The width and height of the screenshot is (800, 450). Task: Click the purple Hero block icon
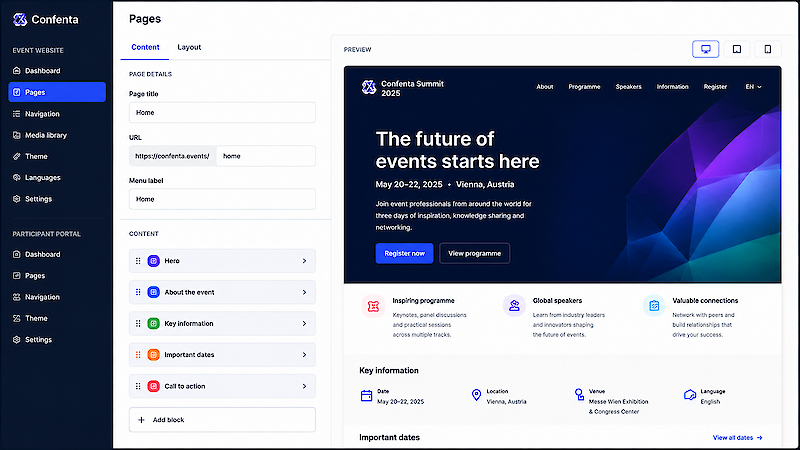click(154, 261)
